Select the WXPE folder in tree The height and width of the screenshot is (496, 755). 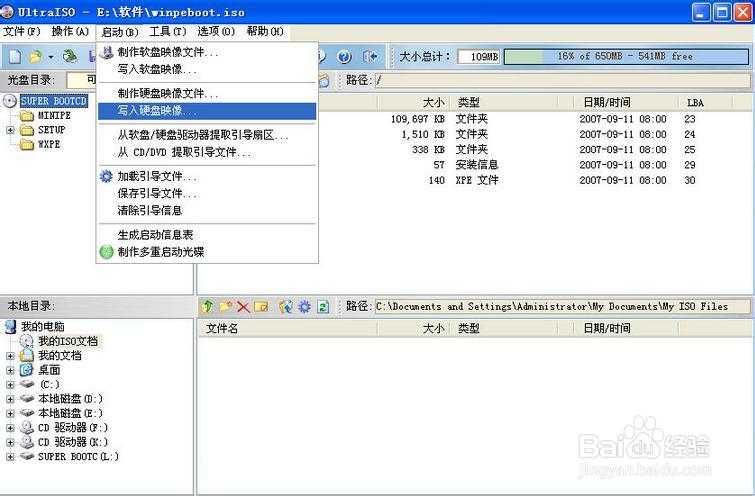[x=49, y=144]
